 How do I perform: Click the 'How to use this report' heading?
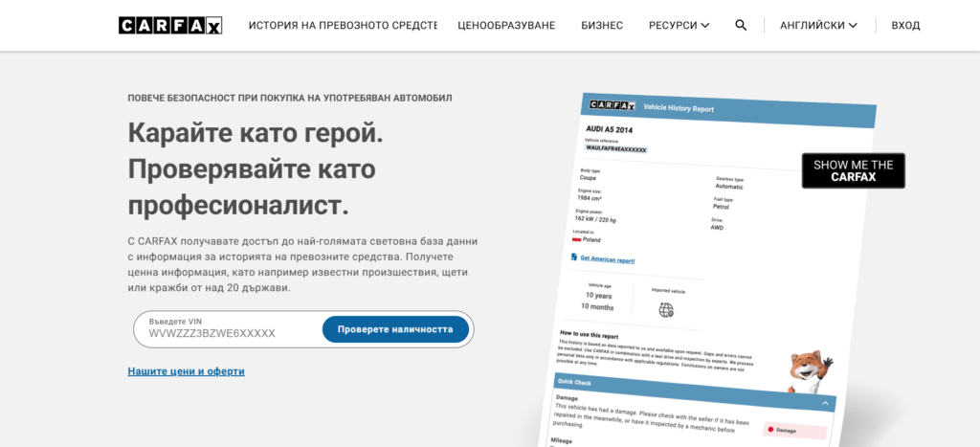[x=590, y=335]
